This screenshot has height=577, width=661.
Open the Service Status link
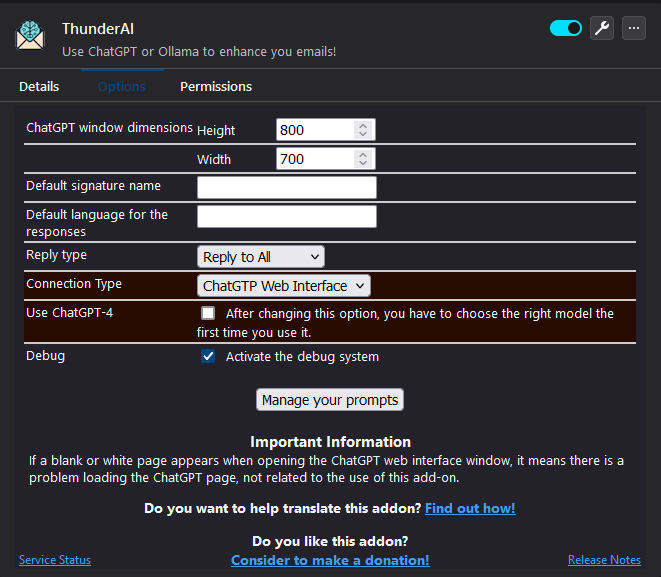(55, 560)
